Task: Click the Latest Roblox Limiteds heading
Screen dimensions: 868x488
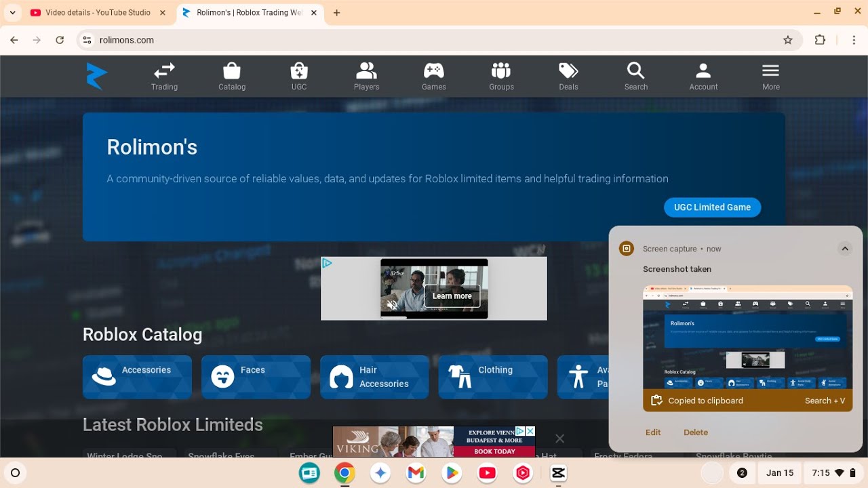Action: (173, 425)
